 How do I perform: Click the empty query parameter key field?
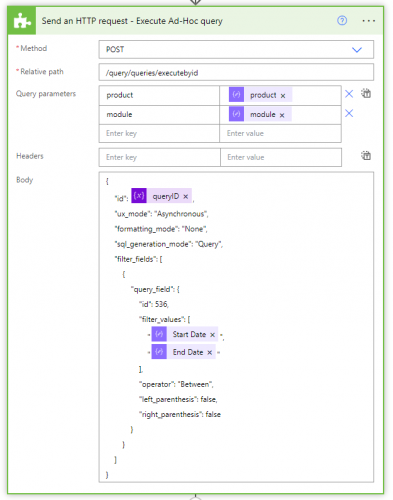(159, 133)
